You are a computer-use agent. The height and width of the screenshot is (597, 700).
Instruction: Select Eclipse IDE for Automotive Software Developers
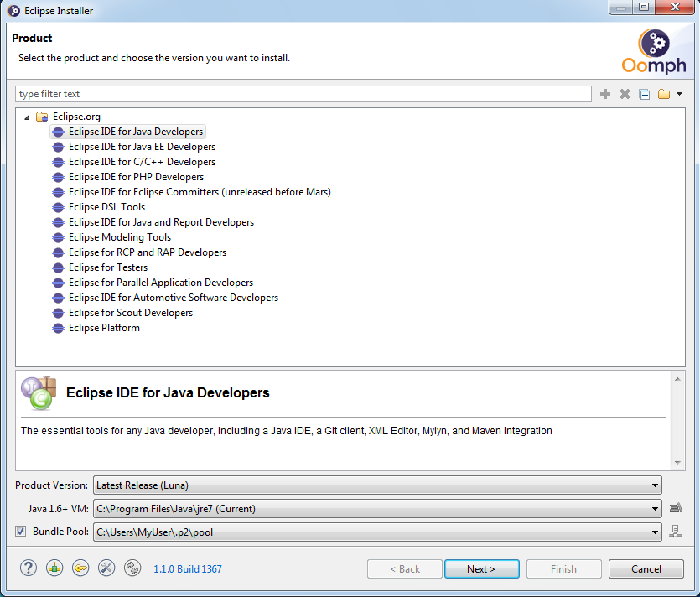[x=174, y=298]
